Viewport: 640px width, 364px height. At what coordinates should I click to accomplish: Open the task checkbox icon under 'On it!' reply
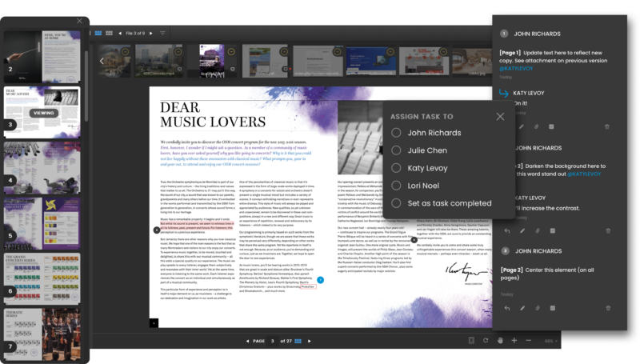551,126
